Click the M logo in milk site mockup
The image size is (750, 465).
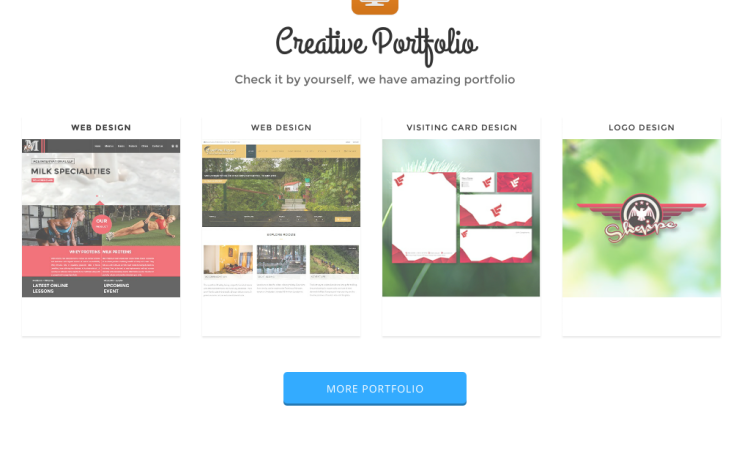click(32, 146)
